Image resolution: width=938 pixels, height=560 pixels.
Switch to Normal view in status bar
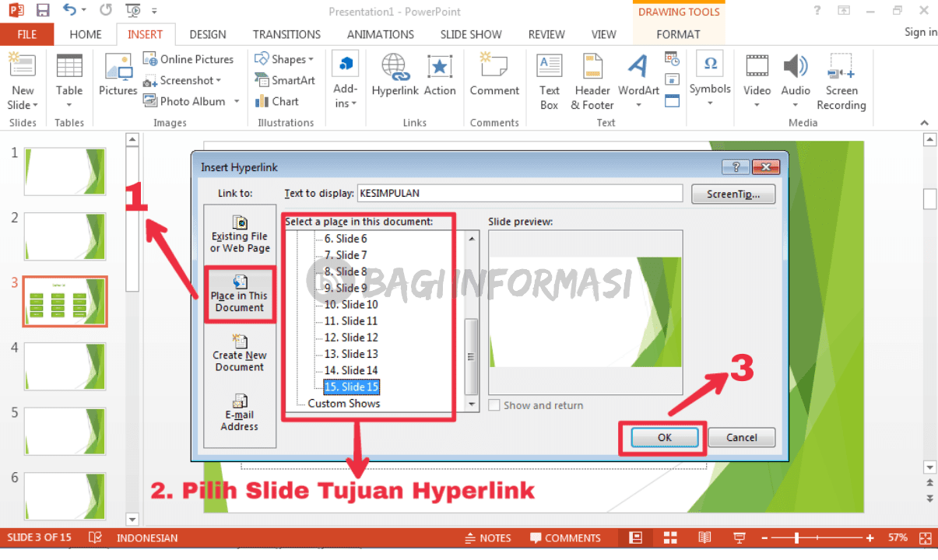[x=636, y=537]
